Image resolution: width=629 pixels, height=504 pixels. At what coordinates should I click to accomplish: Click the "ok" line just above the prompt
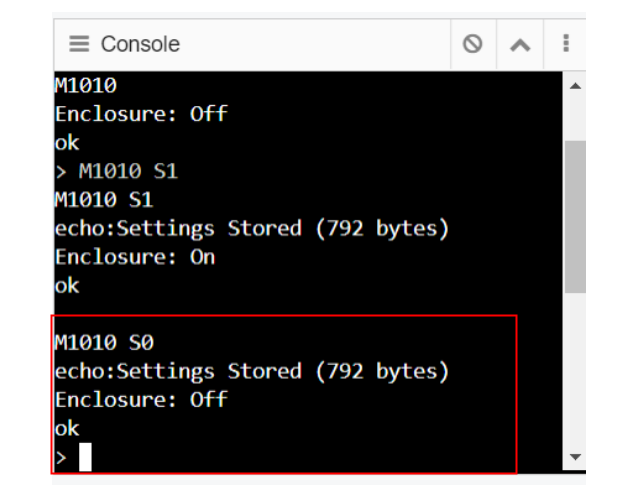click(x=67, y=428)
